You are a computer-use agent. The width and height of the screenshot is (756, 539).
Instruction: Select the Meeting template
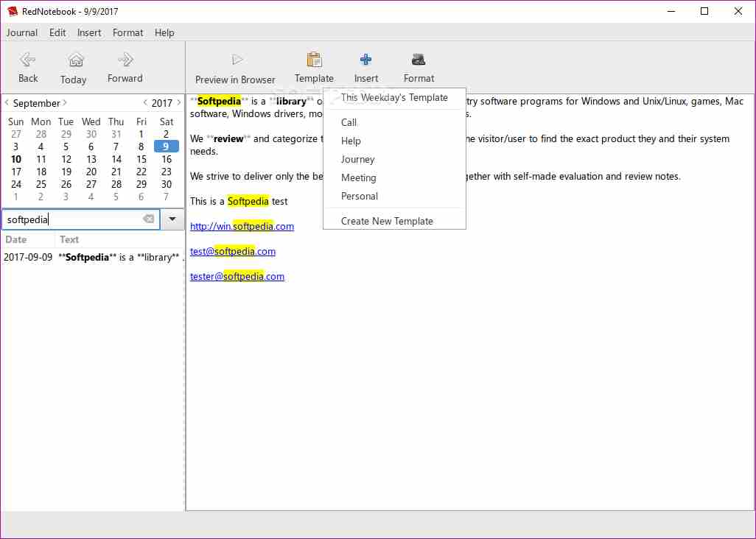[394, 177]
